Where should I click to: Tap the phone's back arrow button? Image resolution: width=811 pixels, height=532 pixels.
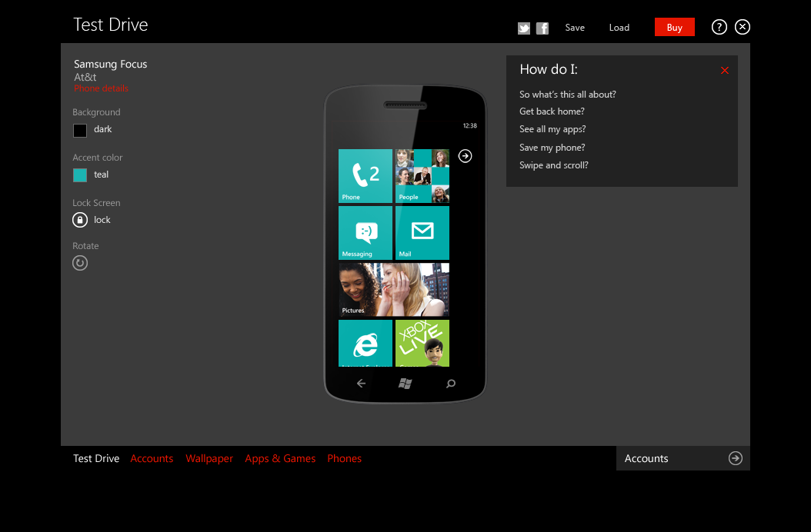pos(361,383)
